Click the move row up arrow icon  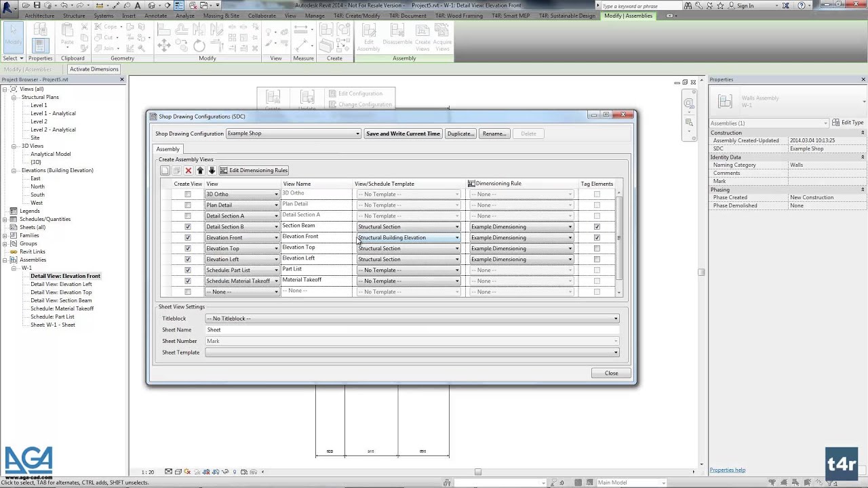pos(200,170)
